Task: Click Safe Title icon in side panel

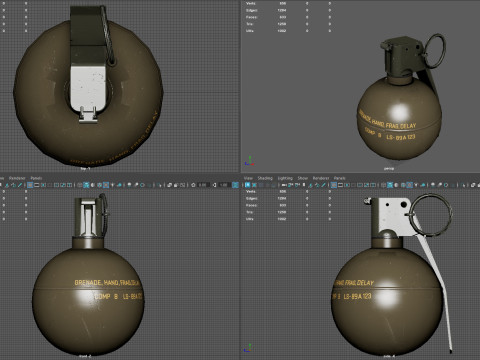Action: point(373,185)
